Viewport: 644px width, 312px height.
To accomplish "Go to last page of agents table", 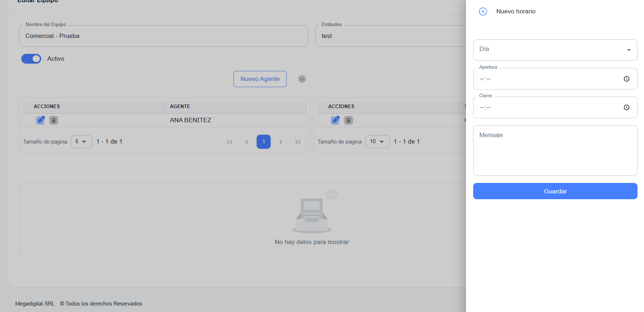I will [298, 142].
